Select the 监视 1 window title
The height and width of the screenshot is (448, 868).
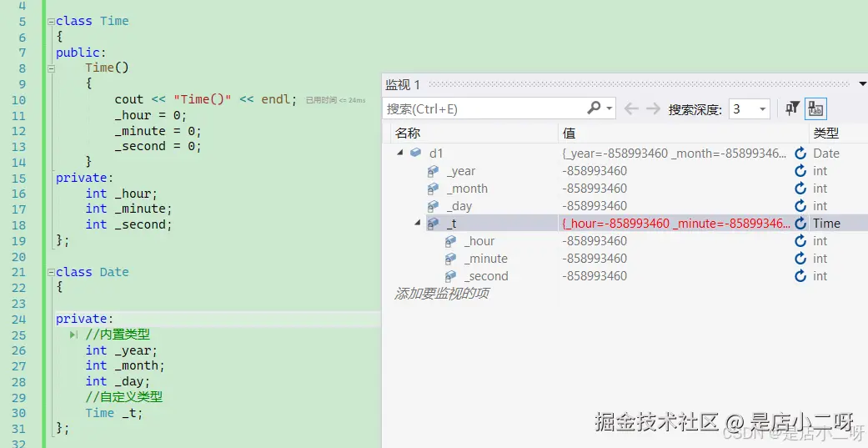pos(403,85)
